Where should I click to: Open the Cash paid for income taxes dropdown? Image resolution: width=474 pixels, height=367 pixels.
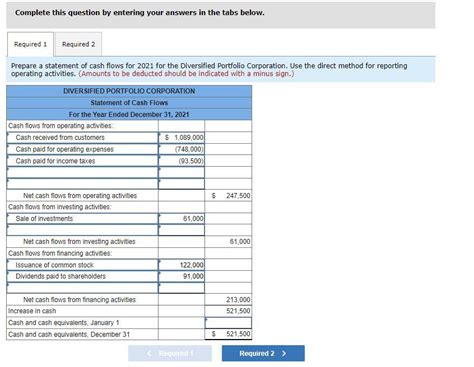click(82, 161)
